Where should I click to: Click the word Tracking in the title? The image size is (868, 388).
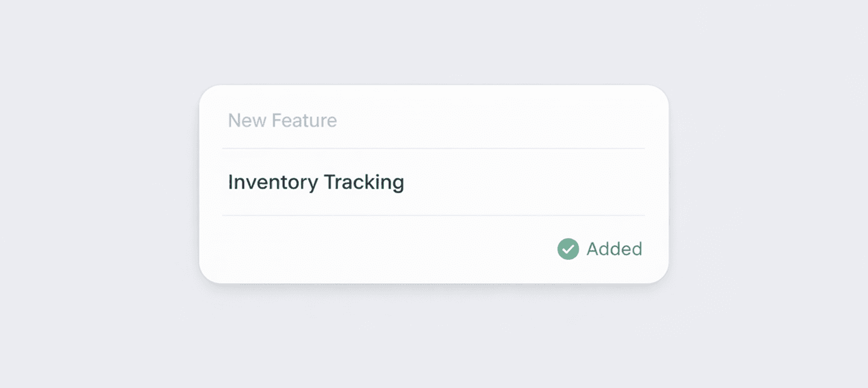[x=364, y=182]
